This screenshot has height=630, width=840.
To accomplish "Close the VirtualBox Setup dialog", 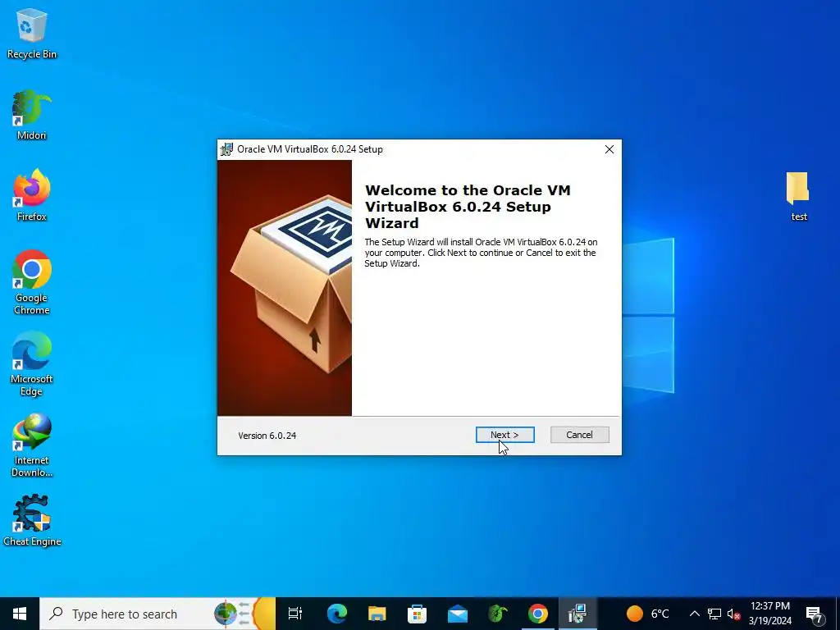I will 609,149.
